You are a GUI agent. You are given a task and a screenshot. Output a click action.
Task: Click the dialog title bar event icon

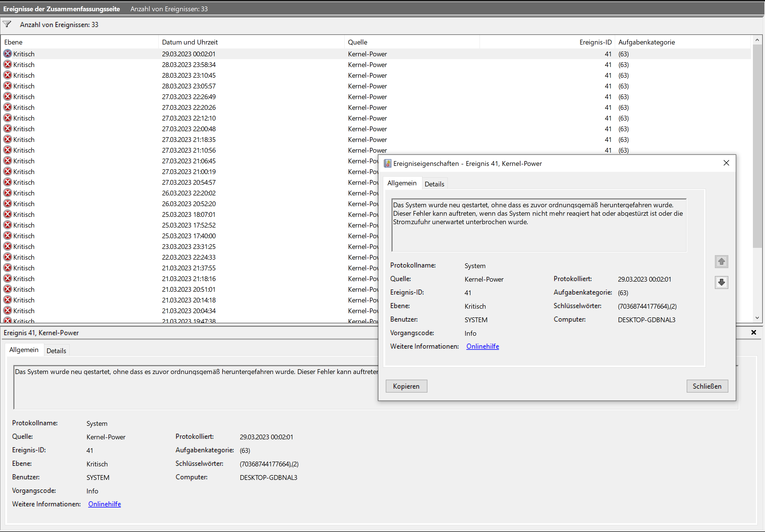387,163
